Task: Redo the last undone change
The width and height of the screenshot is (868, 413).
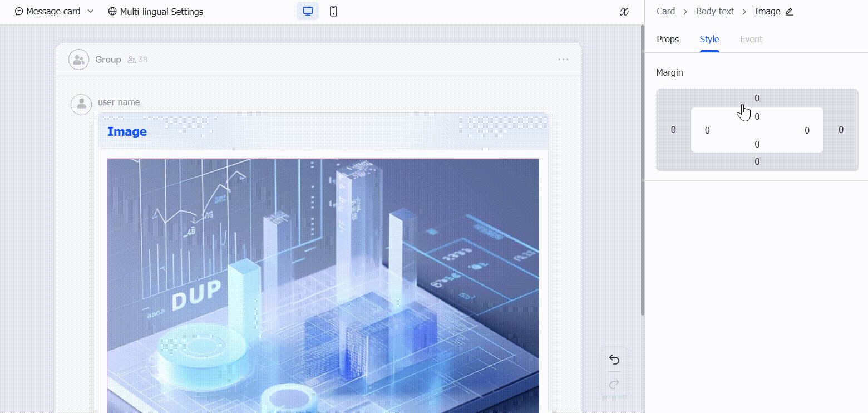Action: [614, 384]
